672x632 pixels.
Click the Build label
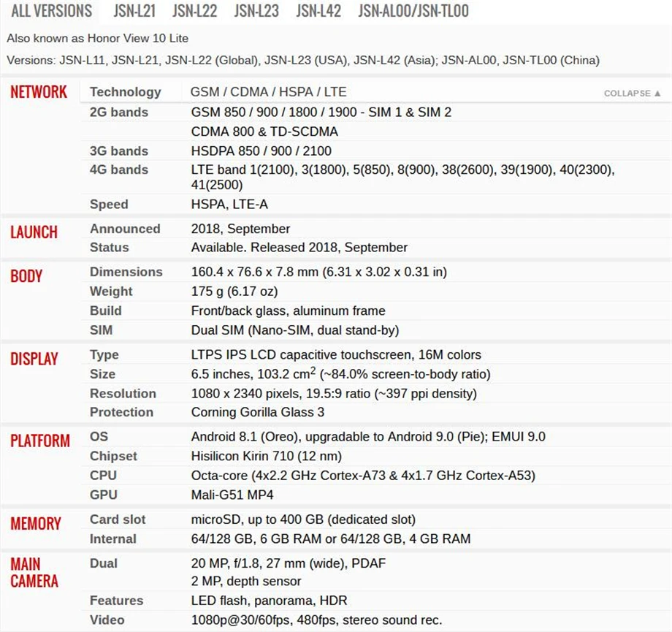point(105,311)
